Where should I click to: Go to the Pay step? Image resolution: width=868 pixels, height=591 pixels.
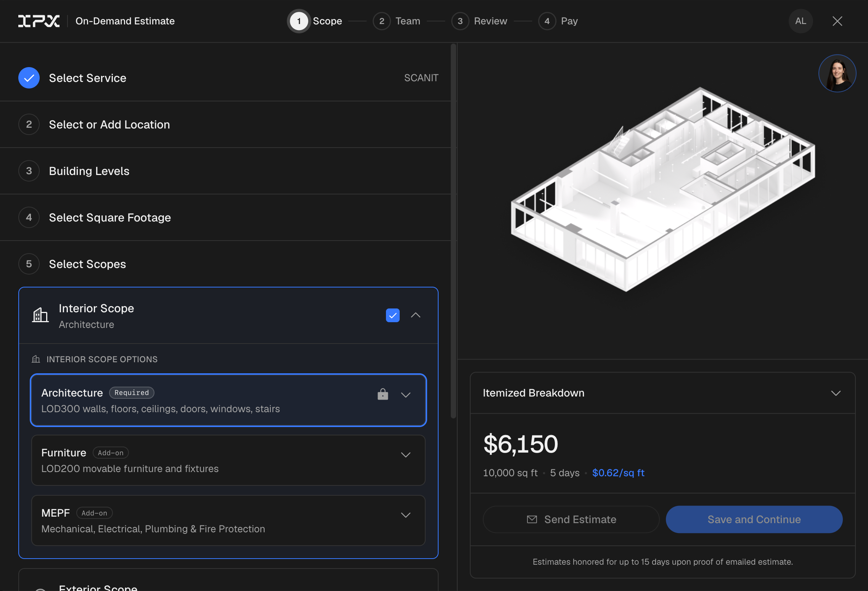(x=558, y=21)
